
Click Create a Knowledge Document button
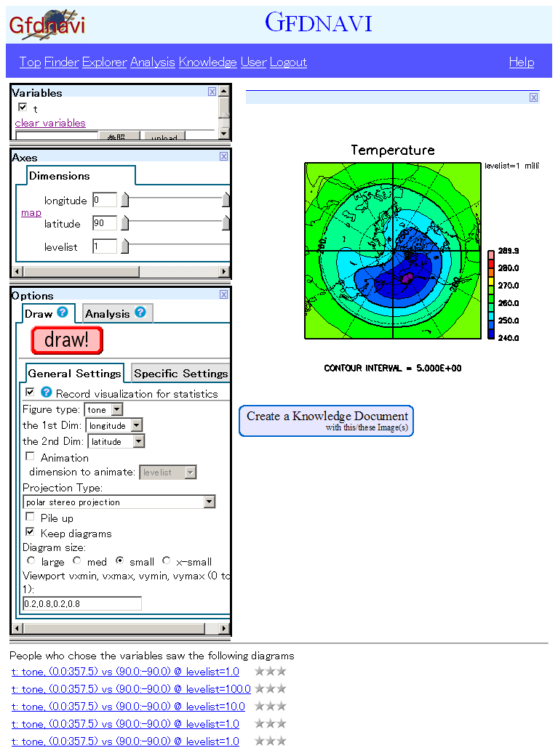(326, 421)
